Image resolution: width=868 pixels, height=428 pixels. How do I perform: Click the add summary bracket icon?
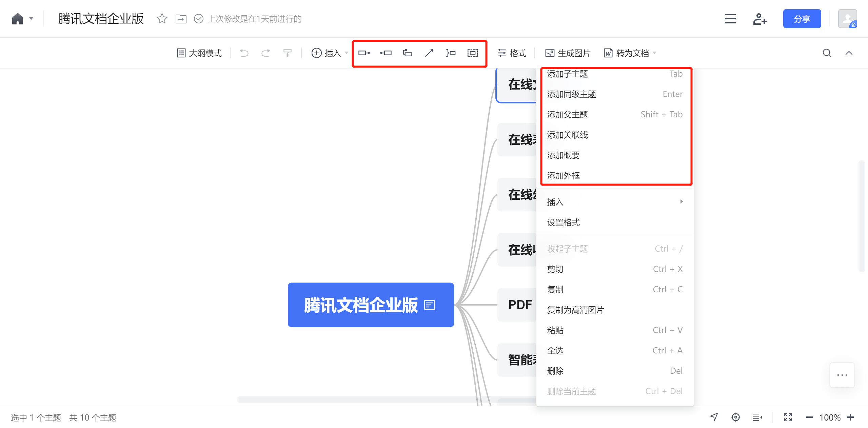(451, 53)
